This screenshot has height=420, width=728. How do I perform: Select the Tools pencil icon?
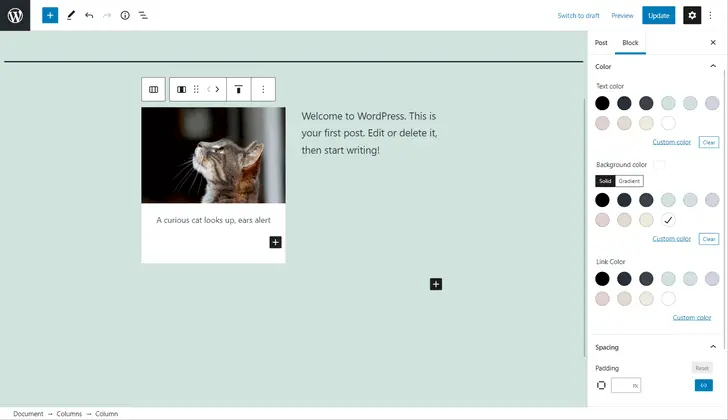tap(71, 15)
